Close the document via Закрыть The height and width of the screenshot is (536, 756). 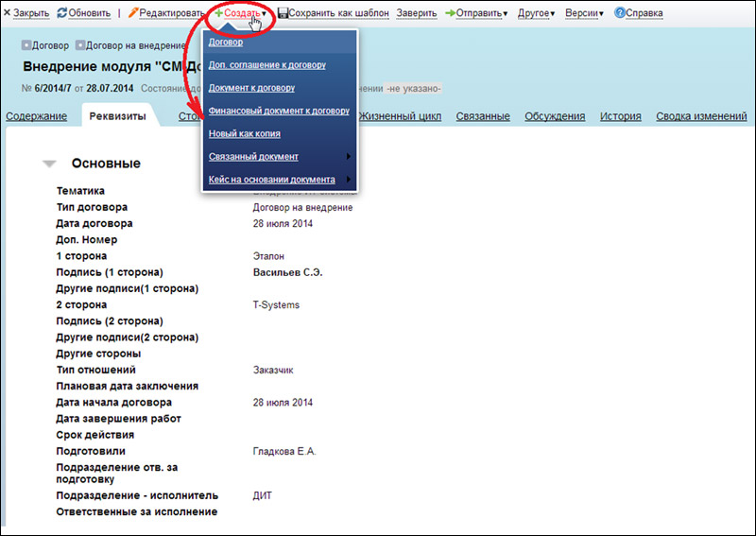click(x=31, y=13)
